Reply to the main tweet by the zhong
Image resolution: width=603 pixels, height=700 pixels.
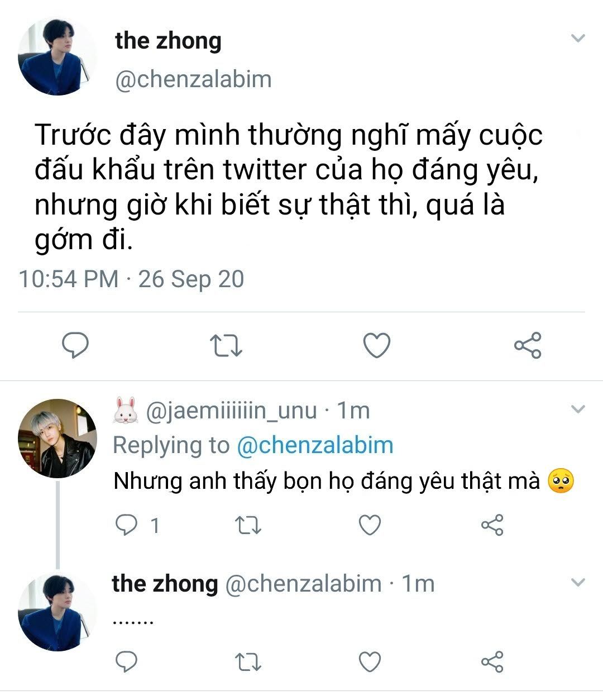(75, 345)
